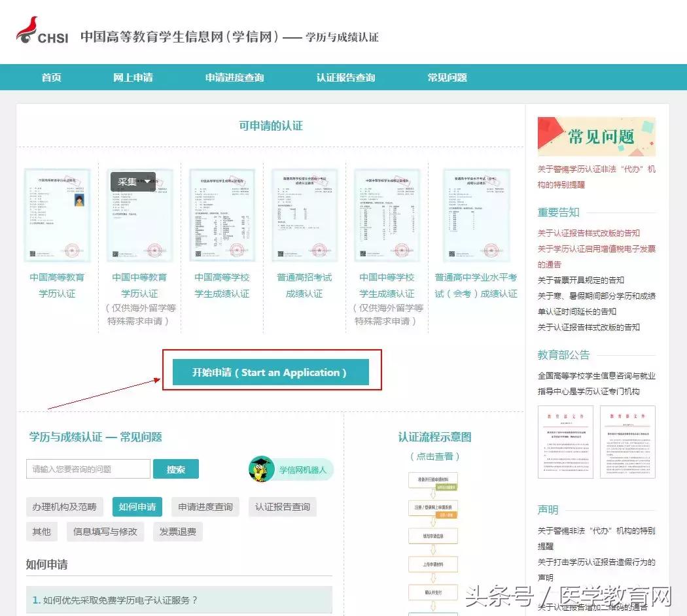Image resolution: width=687 pixels, height=616 pixels.
Task: Click the 普通高招考试成绩认证 sample image
Action: [x=304, y=216]
